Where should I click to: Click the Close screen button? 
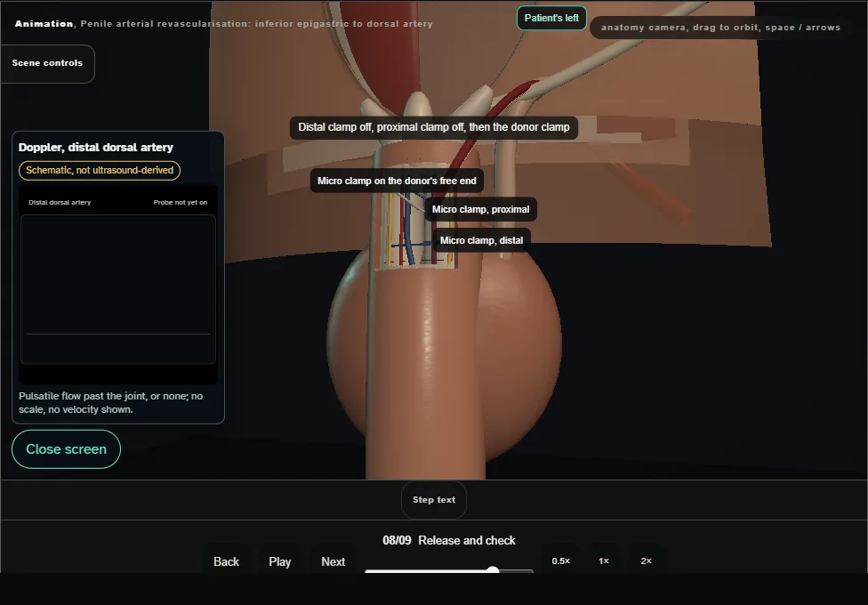[x=67, y=449]
